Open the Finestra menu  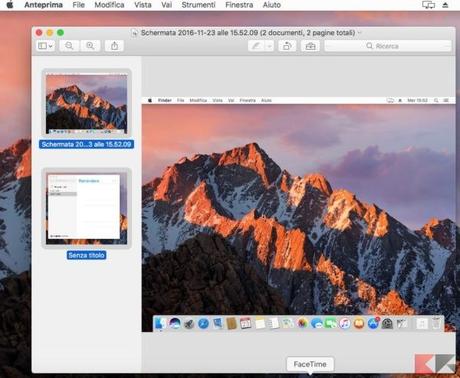[239, 5]
